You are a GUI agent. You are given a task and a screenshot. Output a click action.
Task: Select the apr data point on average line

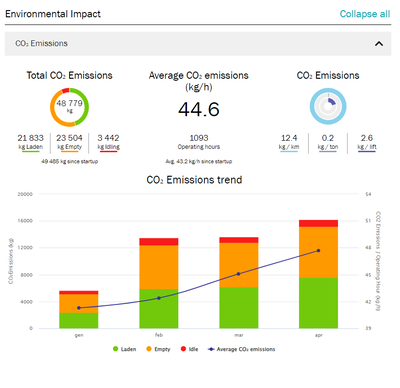point(318,251)
